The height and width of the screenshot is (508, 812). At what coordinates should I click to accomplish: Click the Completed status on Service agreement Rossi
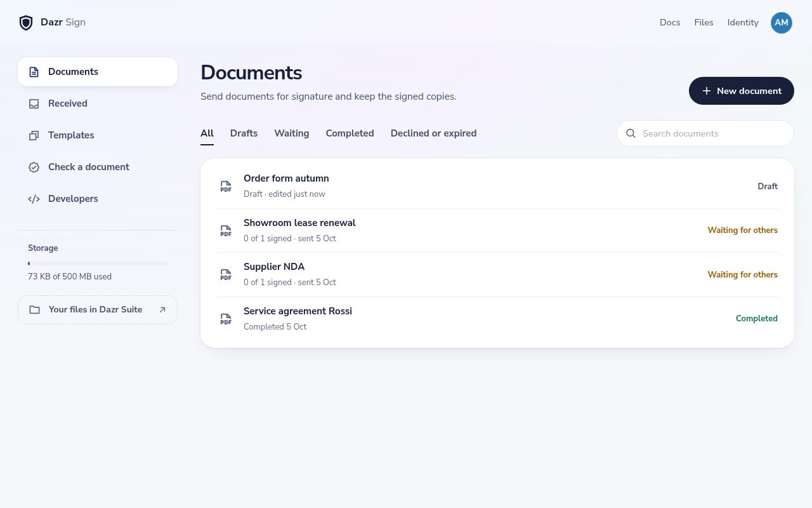point(756,319)
